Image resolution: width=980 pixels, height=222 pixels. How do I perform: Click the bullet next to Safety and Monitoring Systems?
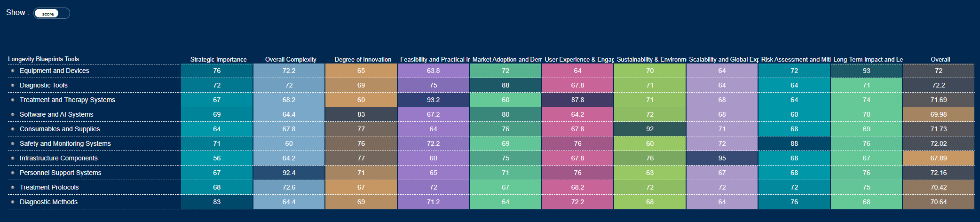[13, 143]
